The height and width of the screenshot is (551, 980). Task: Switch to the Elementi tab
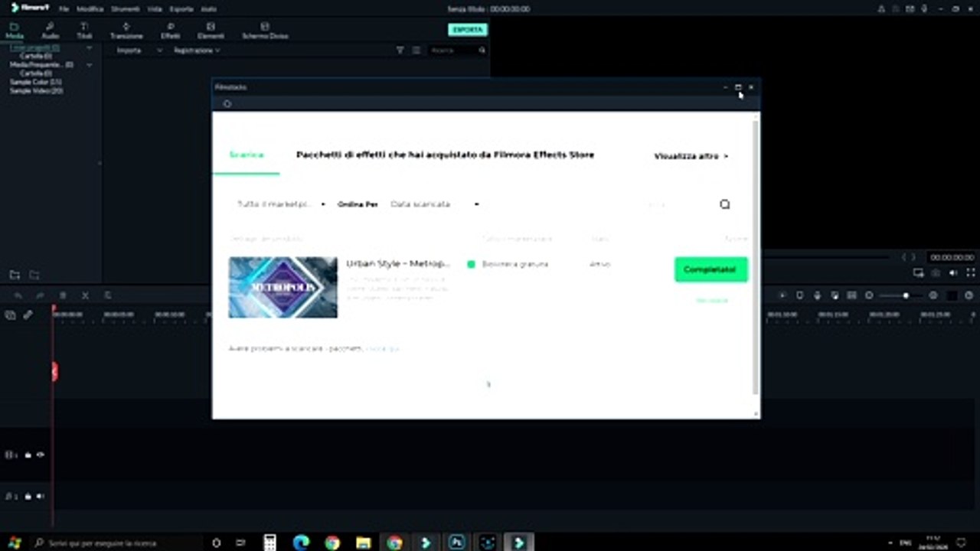coord(211,31)
